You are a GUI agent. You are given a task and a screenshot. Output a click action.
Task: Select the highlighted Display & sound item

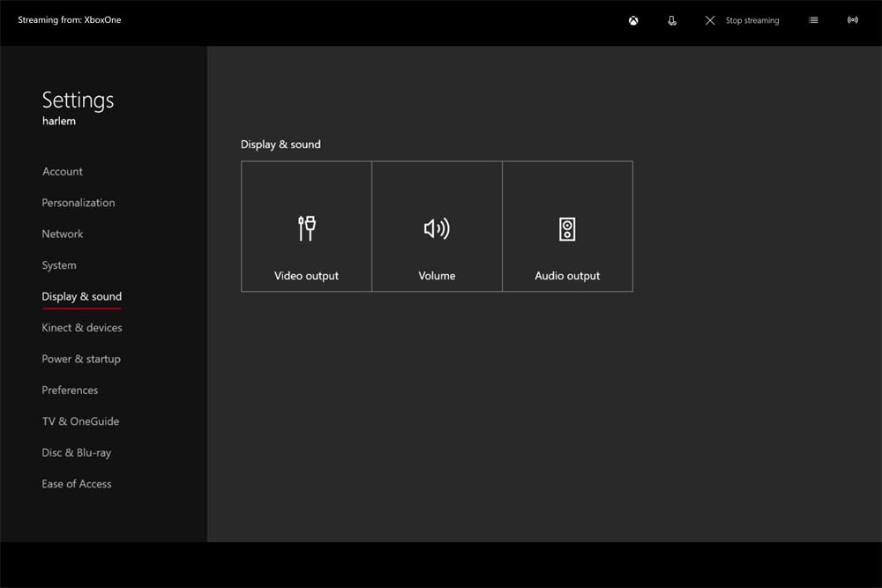coord(82,297)
